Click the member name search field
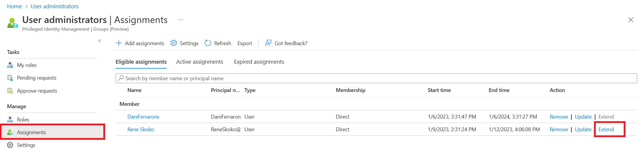The height and width of the screenshot is (156, 644). (x=376, y=78)
